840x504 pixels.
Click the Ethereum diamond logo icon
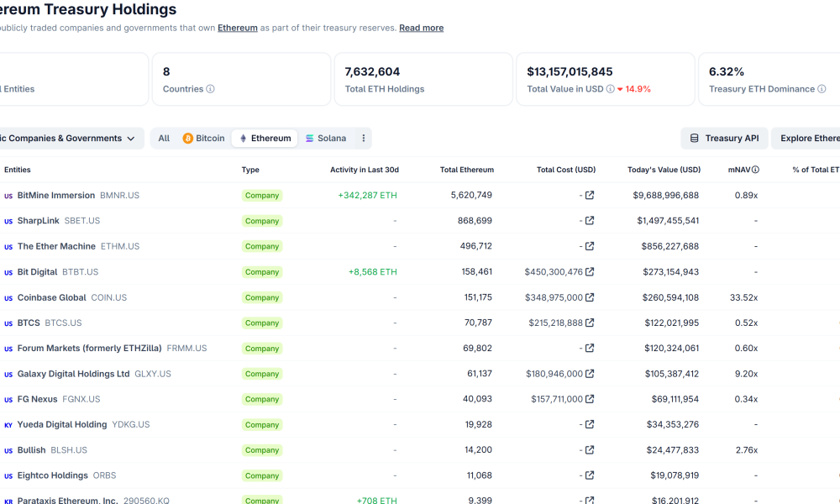(244, 139)
